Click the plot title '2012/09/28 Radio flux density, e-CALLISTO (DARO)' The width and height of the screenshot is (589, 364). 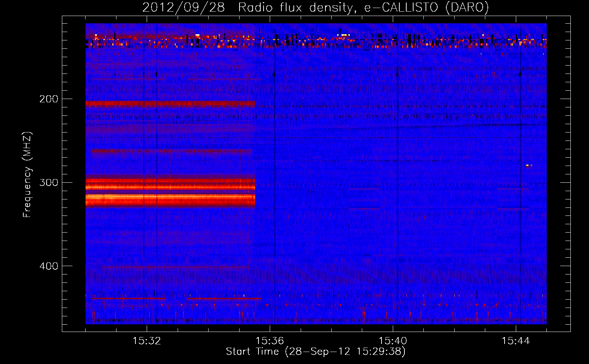316,7
